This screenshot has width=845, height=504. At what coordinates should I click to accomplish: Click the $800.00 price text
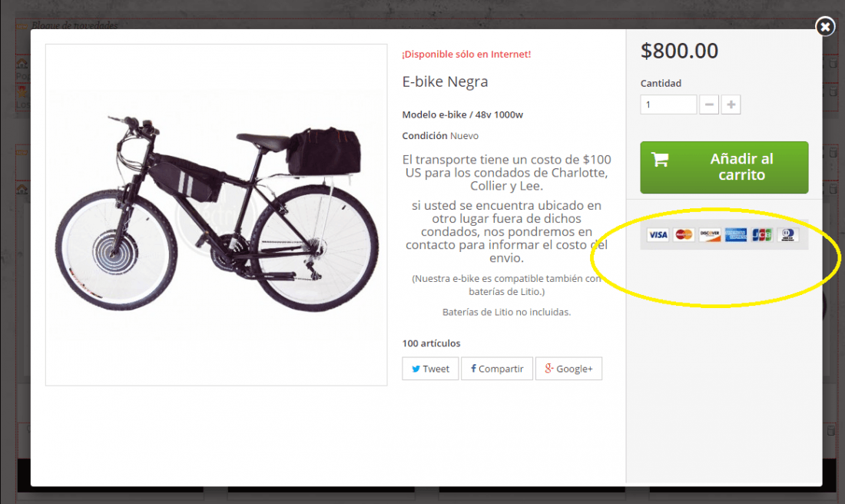click(679, 51)
